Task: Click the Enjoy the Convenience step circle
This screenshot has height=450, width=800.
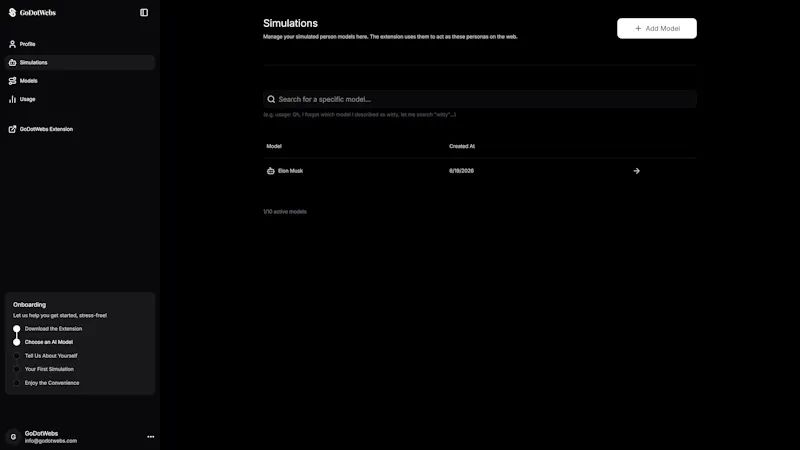Action: 17,383
